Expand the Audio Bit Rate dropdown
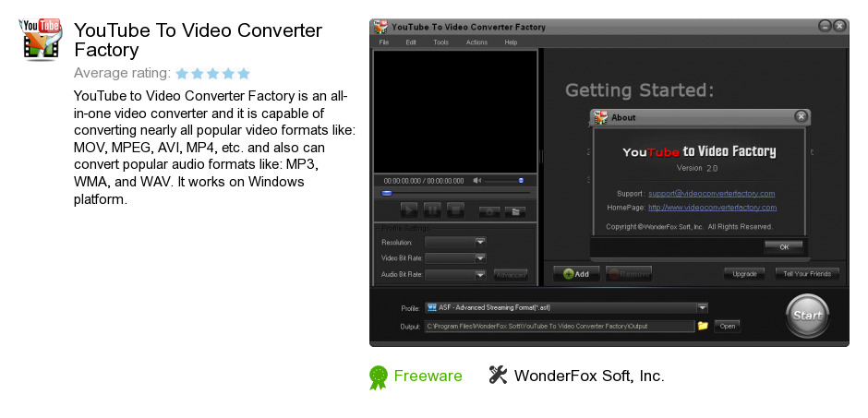868x418 pixels. (480, 274)
